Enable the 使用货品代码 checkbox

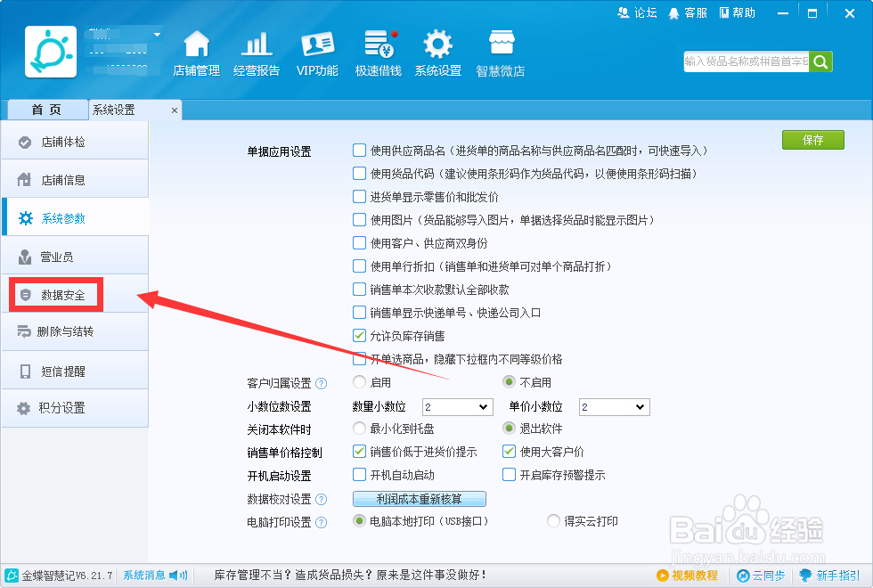tap(359, 174)
